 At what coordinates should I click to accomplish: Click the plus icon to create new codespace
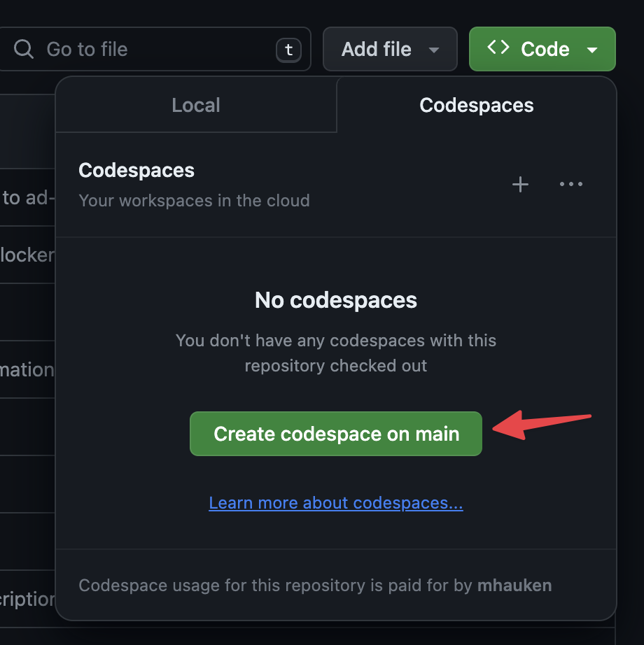pyautogui.click(x=520, y=184)
